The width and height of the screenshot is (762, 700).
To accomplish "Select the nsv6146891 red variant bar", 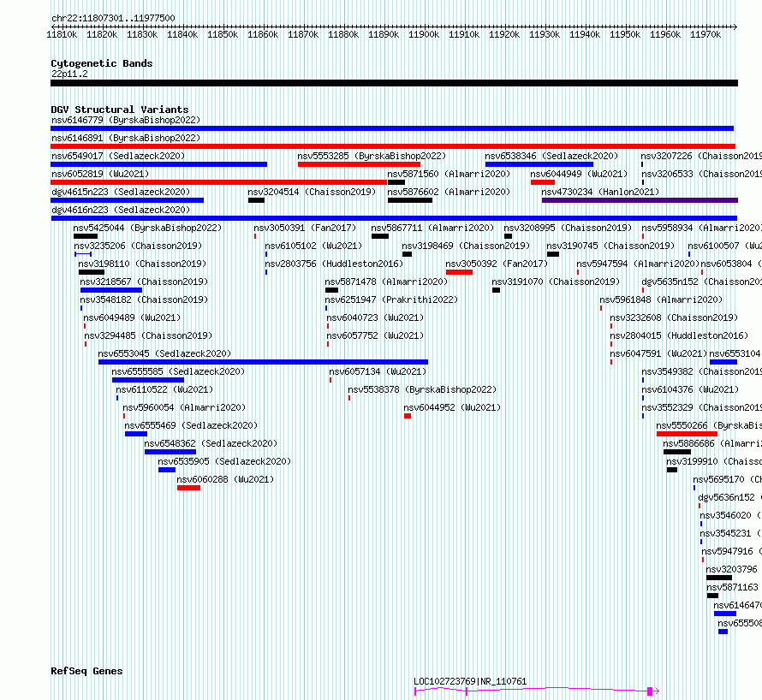I will pos(393,146).
